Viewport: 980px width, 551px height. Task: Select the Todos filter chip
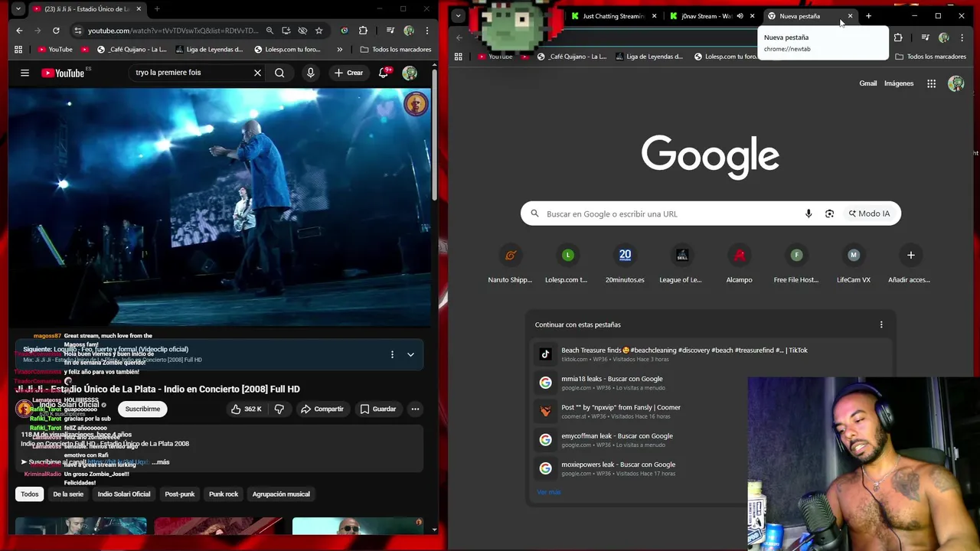[30, 494]
